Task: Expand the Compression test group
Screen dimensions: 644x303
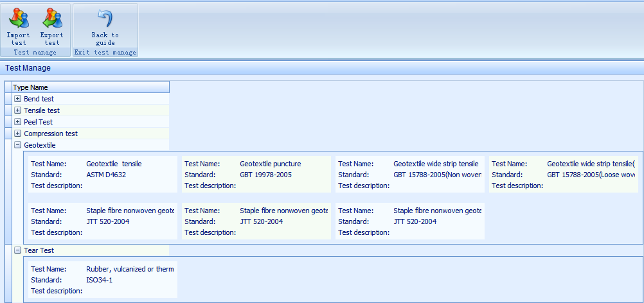Action: click(x=18, y=134)
